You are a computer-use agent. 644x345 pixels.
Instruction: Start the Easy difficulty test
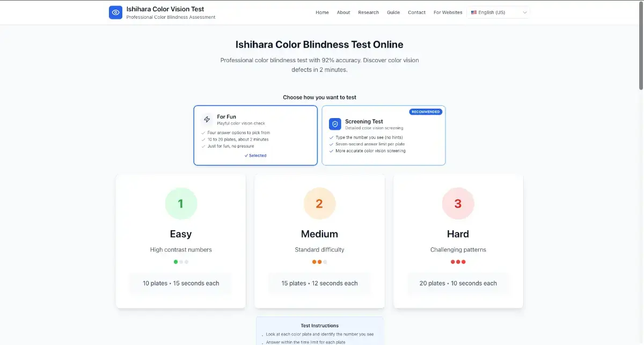[181, 241]
